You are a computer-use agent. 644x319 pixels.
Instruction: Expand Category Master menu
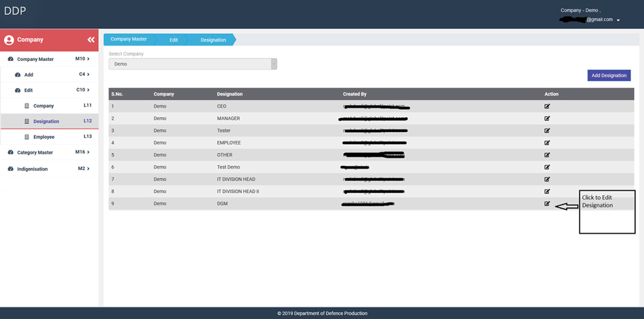49,152
